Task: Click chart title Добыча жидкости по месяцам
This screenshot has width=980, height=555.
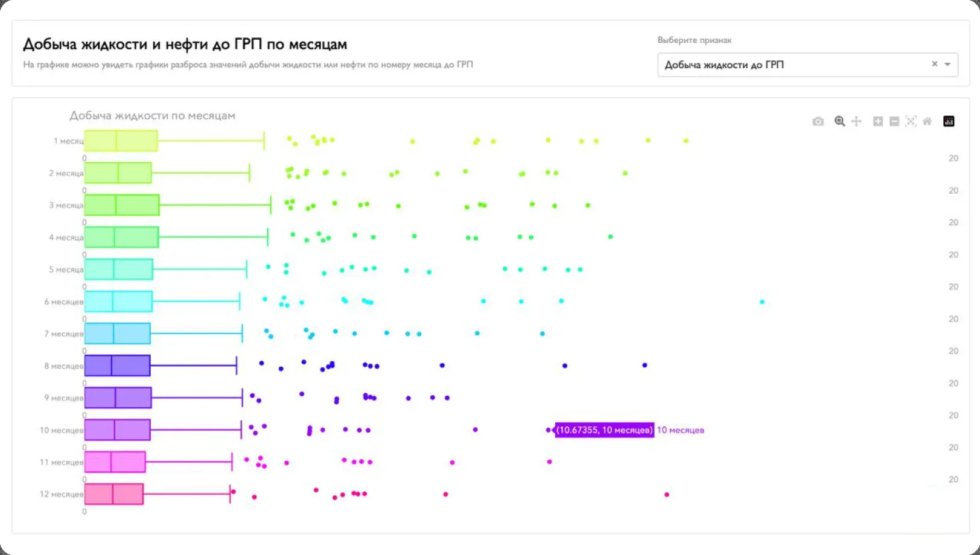Action: coord(152,115)
